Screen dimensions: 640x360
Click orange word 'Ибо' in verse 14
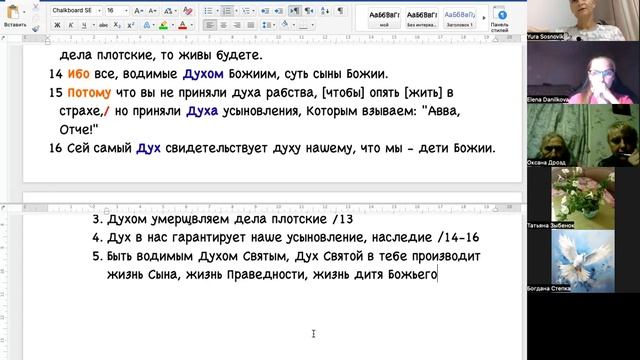[x=78, y=74]
